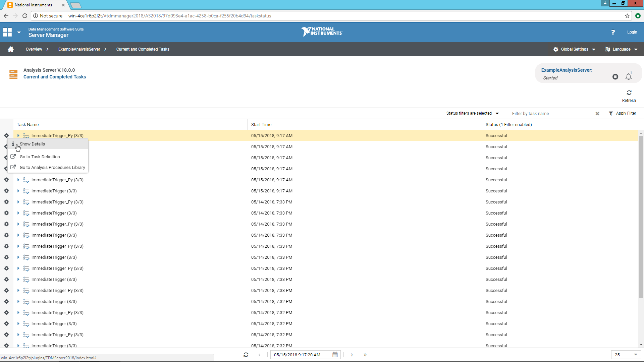Open the page size dropdown showing 25
Screen dimensions: 644x362
tap(626, 355)
